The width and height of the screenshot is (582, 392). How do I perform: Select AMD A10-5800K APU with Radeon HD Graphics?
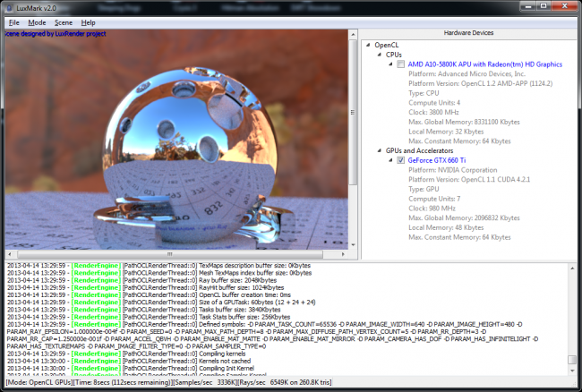coord(484,64)
